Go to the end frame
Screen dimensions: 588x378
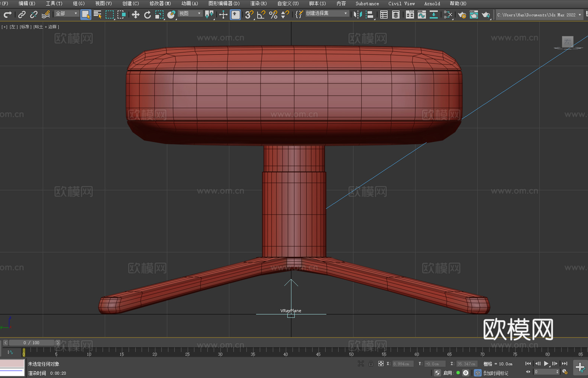(565, 364)
